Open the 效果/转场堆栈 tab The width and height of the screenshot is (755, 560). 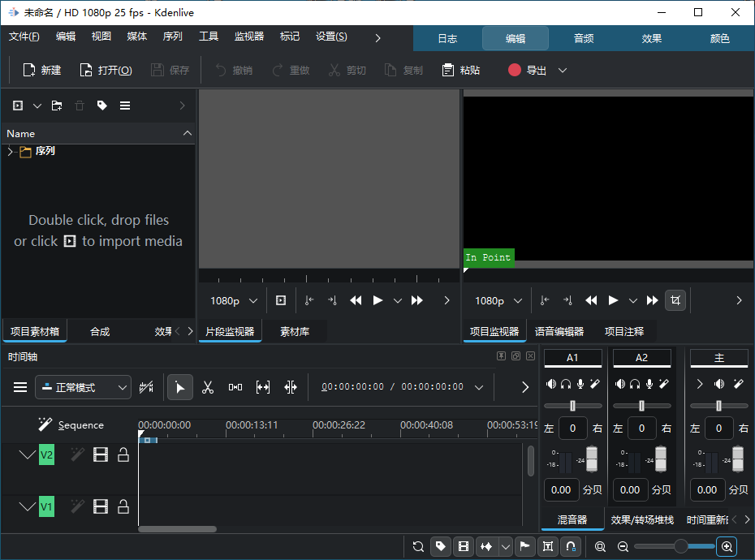pyautogui.click(x=642, y=520)
